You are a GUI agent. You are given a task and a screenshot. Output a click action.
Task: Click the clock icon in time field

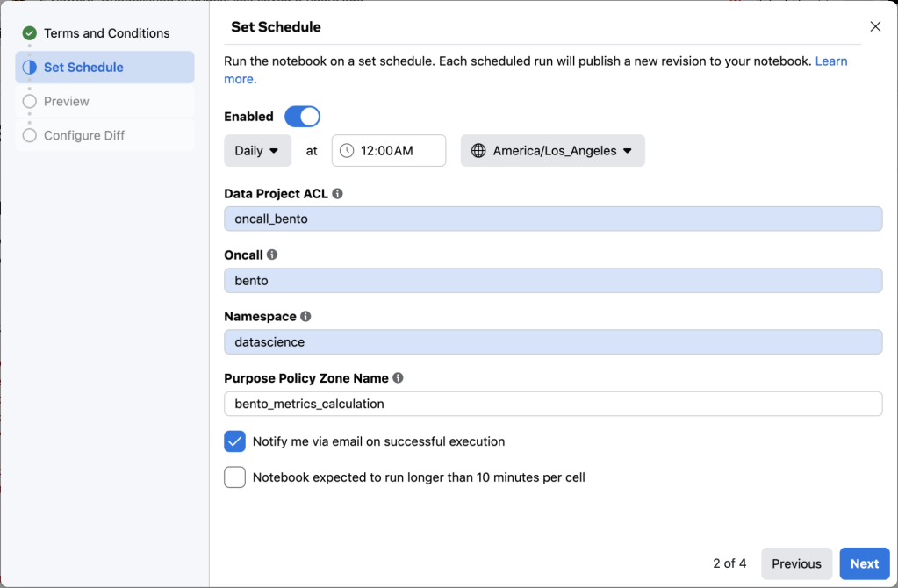pyautogui.click(x=347, y=151)
